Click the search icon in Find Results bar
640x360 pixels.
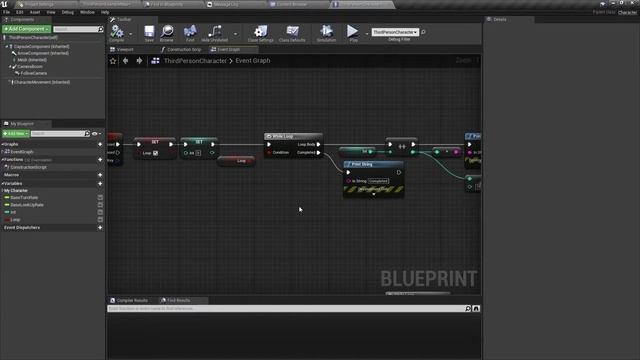coord(468,309)
